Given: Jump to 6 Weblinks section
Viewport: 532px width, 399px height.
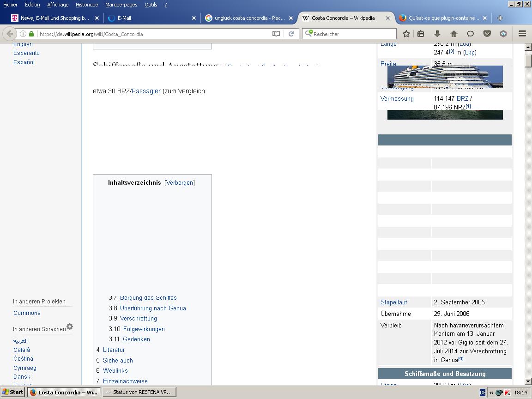Looking at the screenshot, I should [x=115, y=370].
